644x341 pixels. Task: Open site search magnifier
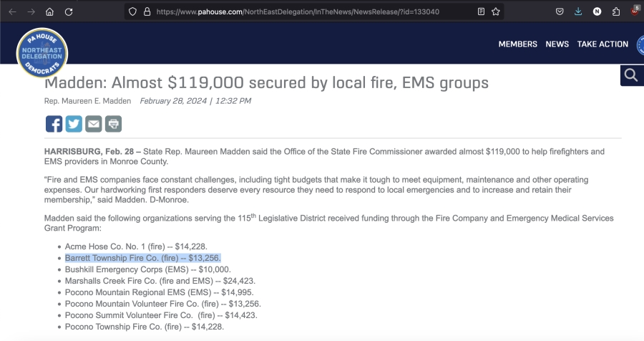click(x=631, y=75)
